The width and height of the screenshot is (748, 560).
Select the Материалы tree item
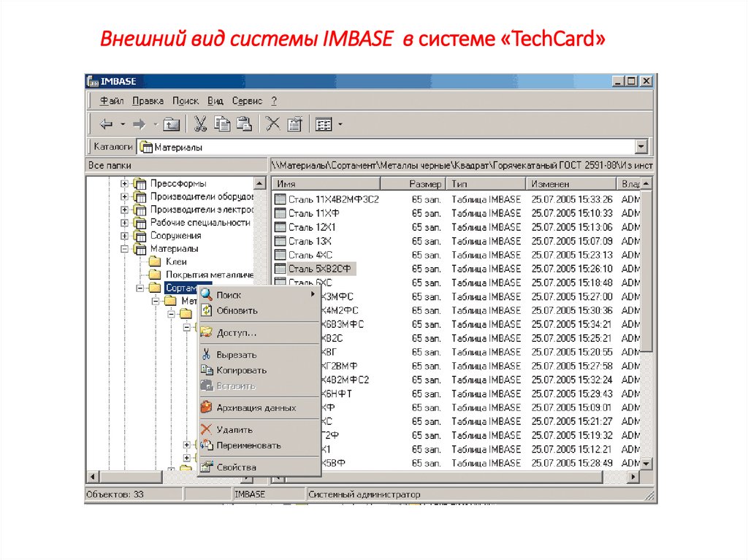pos(174,249)
